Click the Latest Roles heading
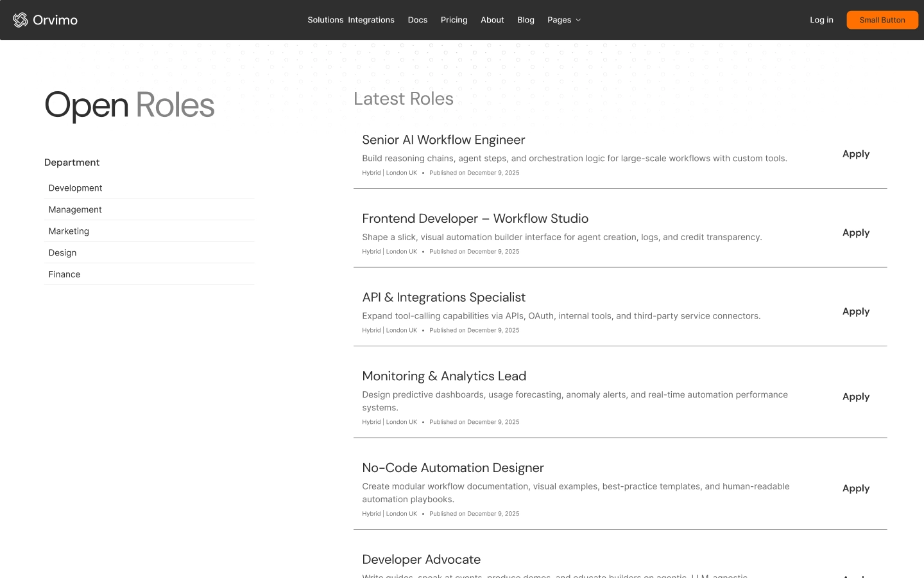 [x=404, y=98]
